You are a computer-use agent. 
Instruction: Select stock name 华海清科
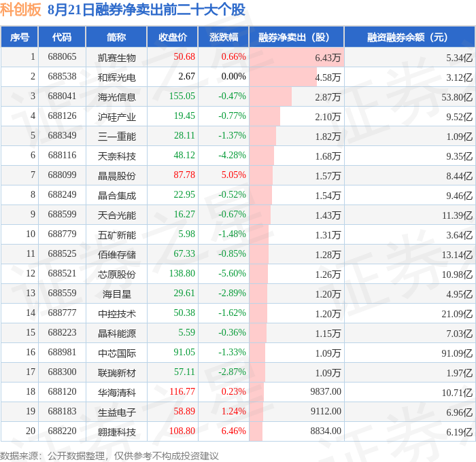tap(116, 393)
